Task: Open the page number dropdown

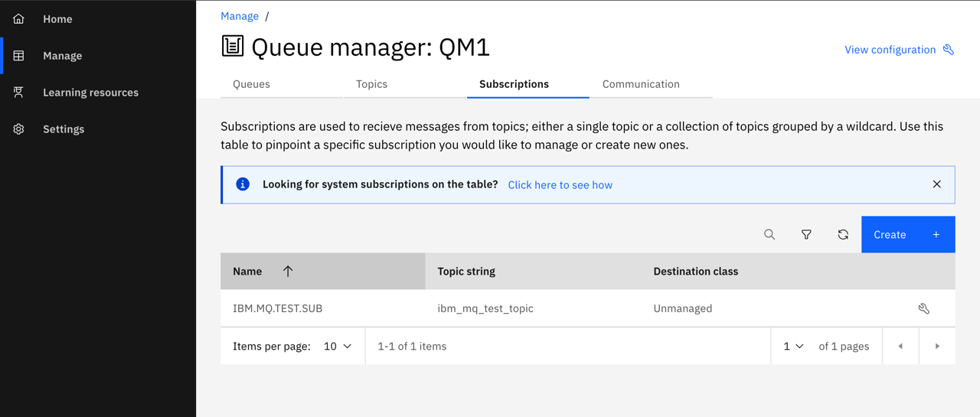Action: coord(793,347)
